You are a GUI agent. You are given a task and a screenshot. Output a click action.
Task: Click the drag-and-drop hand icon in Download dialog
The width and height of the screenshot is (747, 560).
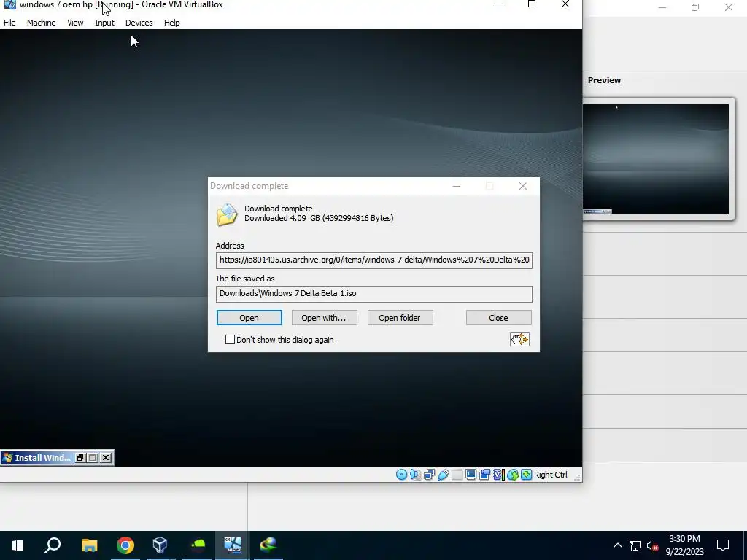[x=519, y=339]
